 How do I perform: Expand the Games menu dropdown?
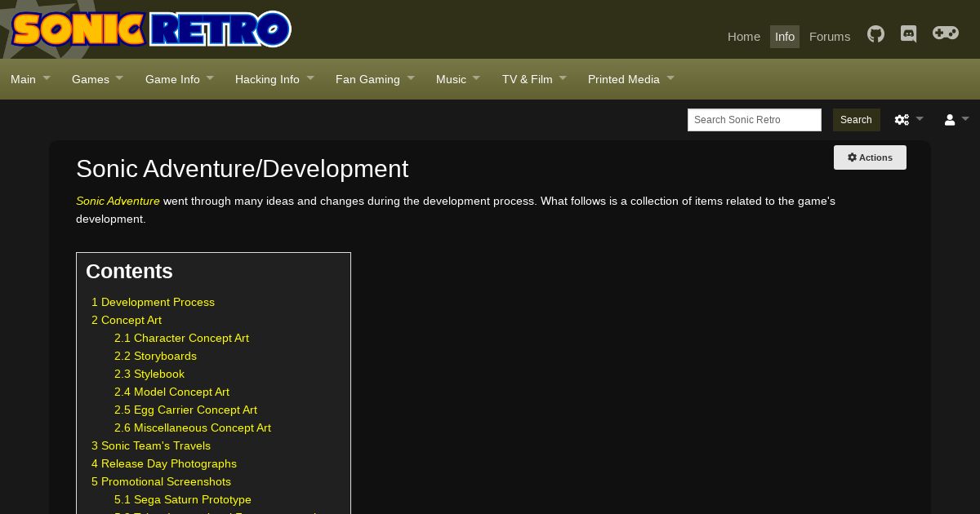click(x=97, y=79)
